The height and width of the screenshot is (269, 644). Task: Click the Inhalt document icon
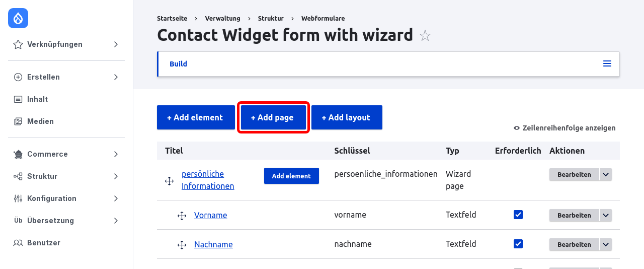tap(18, 99)
